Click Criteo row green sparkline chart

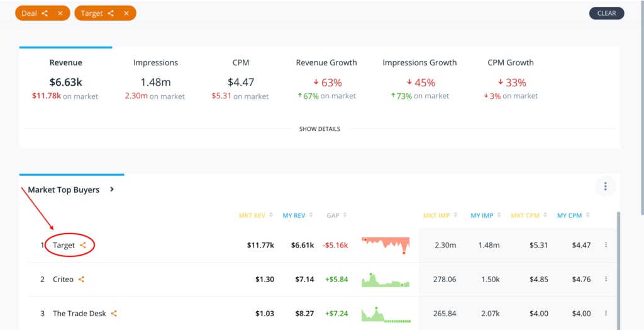[x=386, y=280]
